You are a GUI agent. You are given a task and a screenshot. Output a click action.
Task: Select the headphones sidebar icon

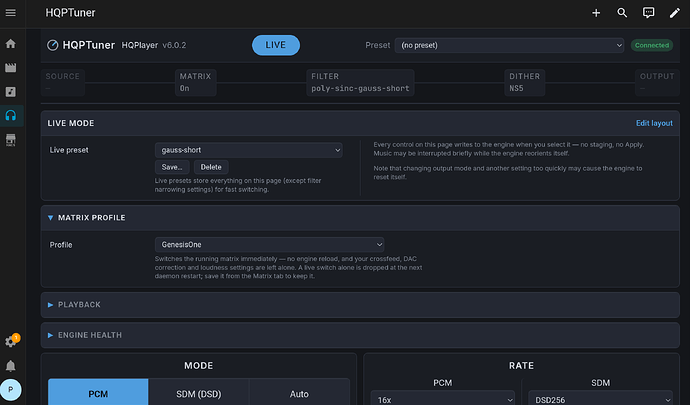[11, 116]
